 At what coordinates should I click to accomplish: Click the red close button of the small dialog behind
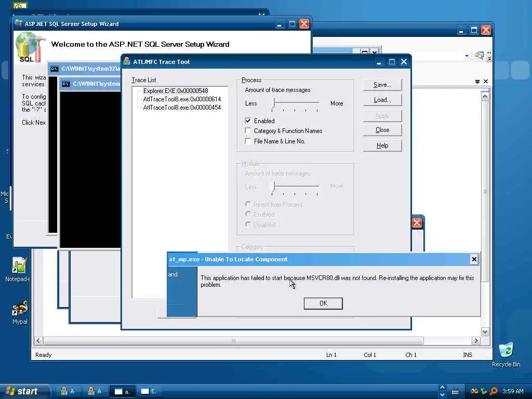[417, 223]
